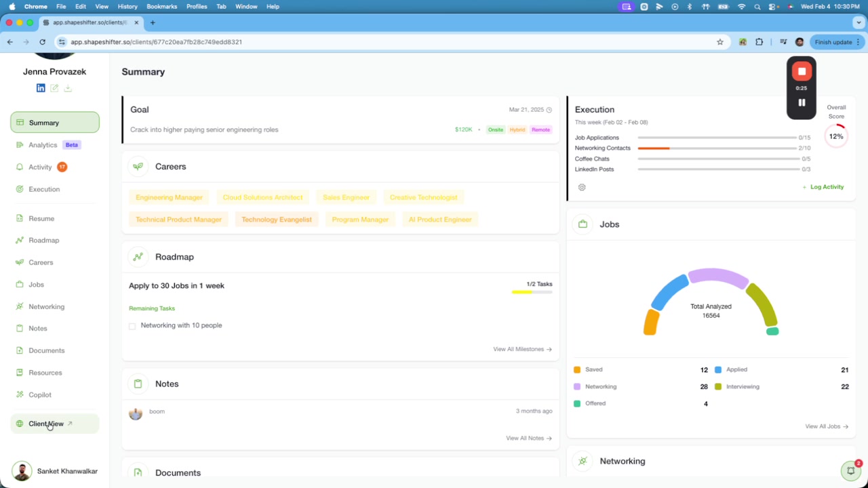
Task: Open the Copilot sidebar item
Action: 40,394
